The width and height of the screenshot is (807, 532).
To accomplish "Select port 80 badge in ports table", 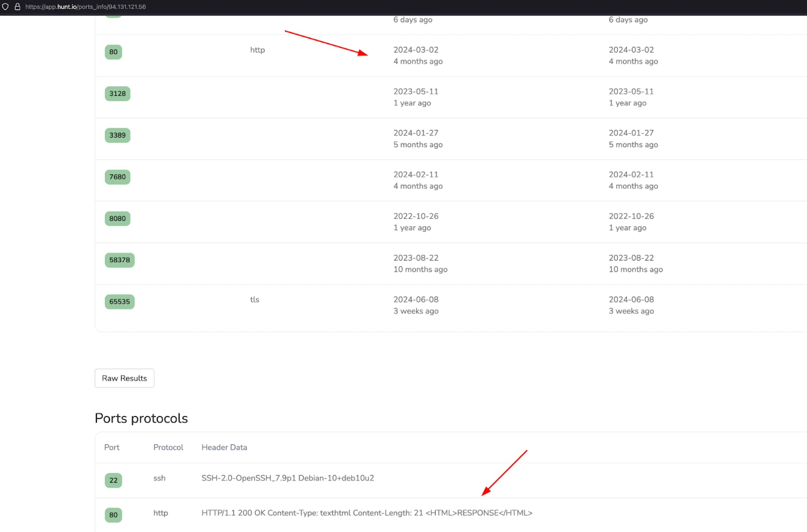I will (113, 52).
